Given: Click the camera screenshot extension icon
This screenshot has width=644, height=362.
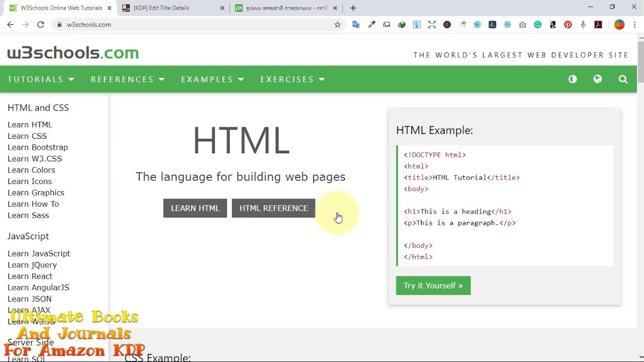Looking at the screenshot, I should 523,25.
